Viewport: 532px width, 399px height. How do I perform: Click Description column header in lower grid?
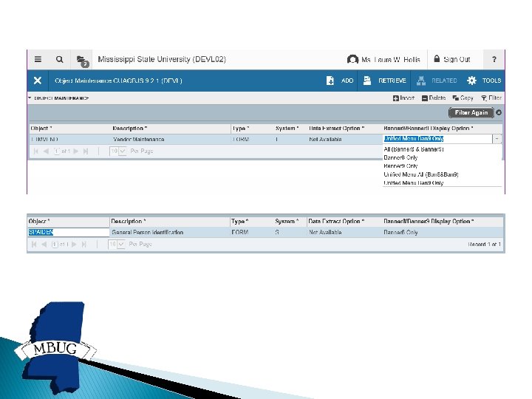click(129, 221)
